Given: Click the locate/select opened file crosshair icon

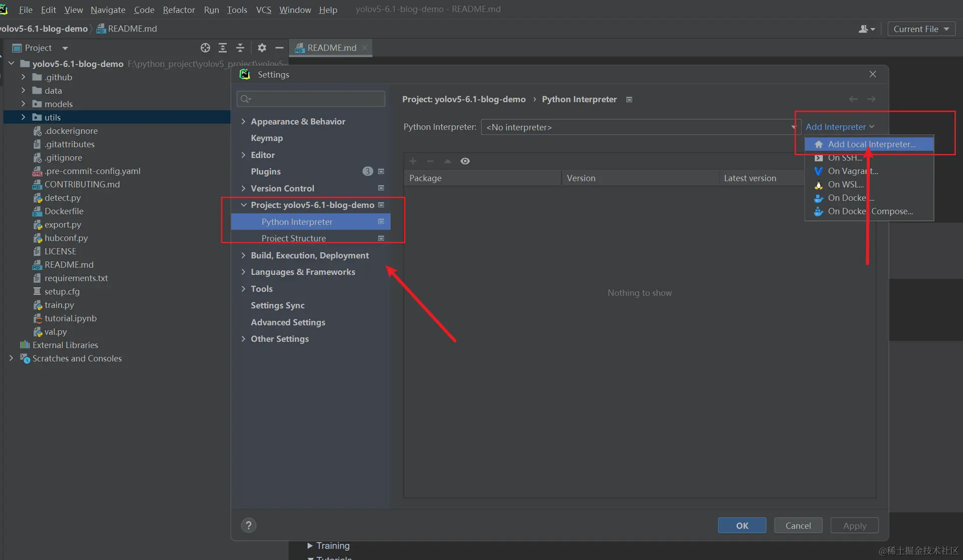Looking at the screenshot, I should point(205,48).
